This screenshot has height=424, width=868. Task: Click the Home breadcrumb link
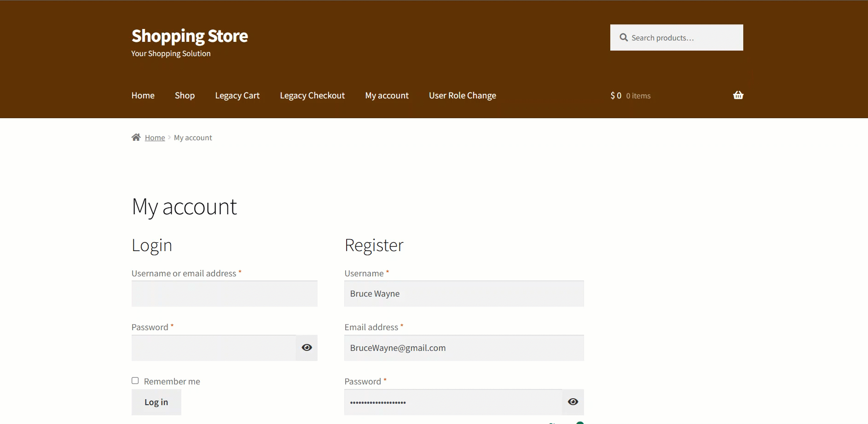click(x=155, y=138)
